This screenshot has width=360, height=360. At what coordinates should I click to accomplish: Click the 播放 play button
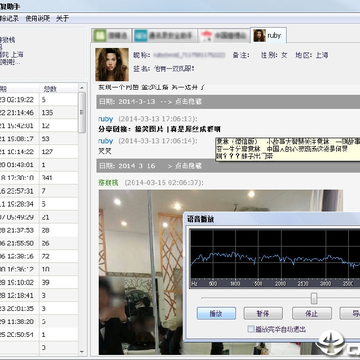216,313
